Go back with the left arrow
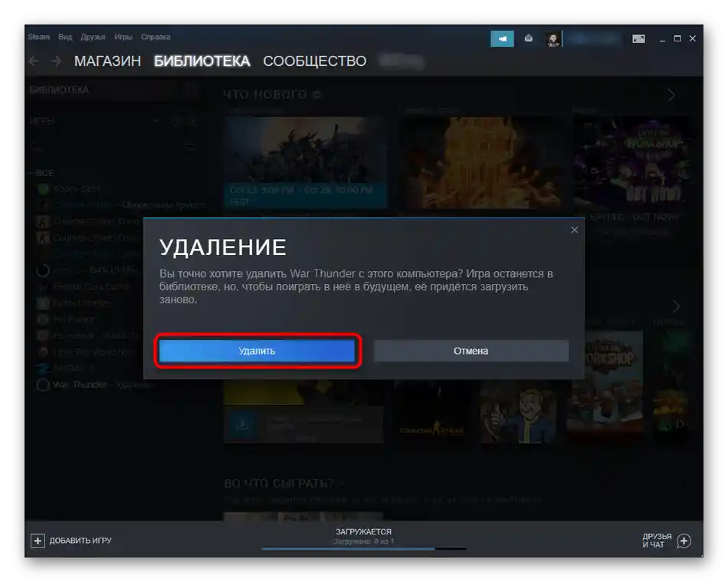 coord(34,61)
